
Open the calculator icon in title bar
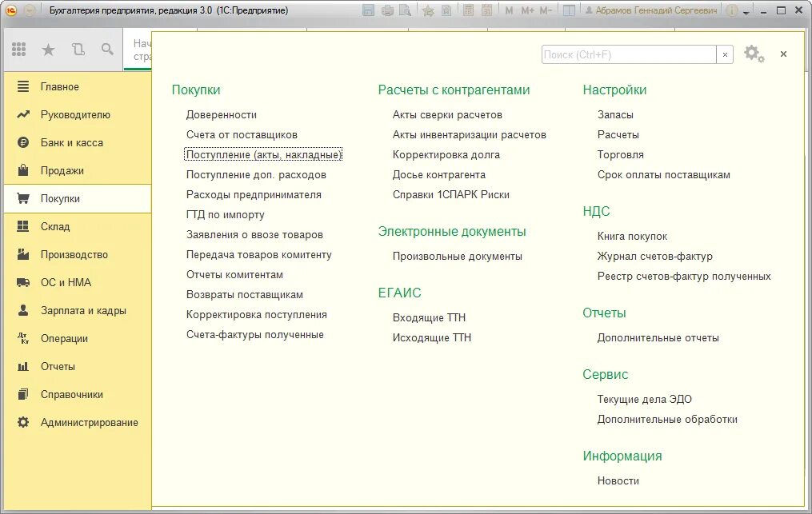click(468, 10)
